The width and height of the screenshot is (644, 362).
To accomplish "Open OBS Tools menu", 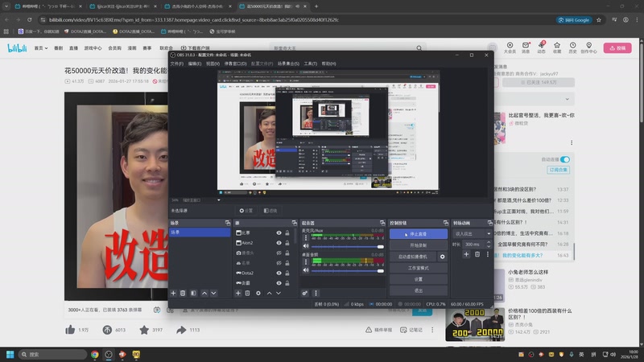I will pyautogui.click(x=311, y=64).
